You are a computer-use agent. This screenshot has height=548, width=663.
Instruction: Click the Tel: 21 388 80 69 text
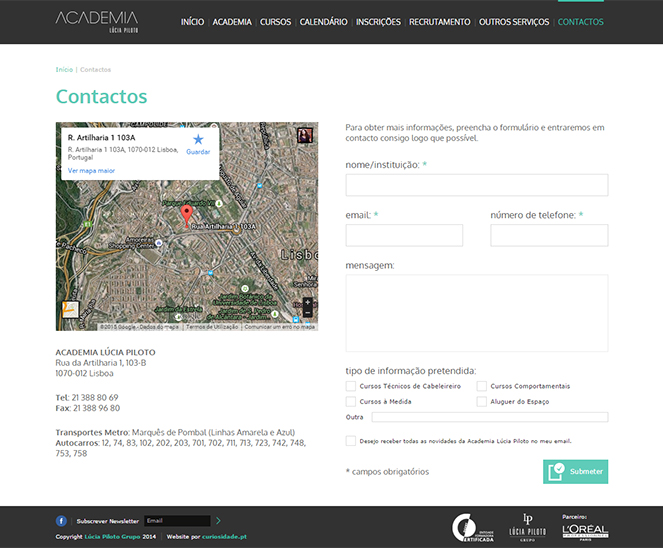(87, 397)
